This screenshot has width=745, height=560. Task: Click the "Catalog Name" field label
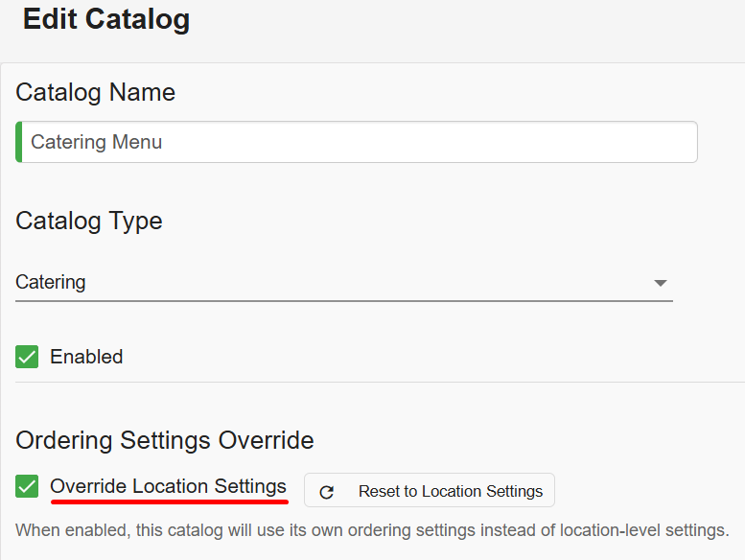click(x=96, y=92)
